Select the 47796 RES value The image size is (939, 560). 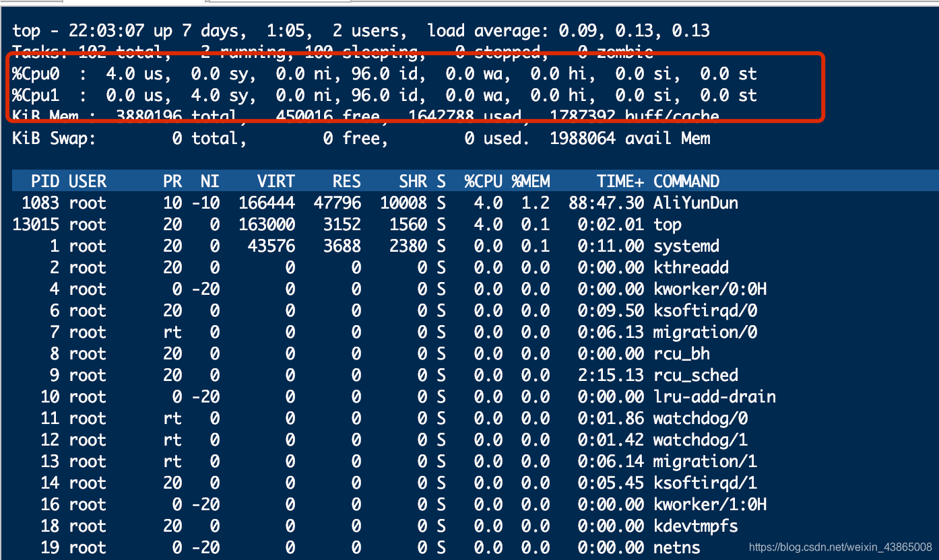pyautogui.click(x=337, y=203)
